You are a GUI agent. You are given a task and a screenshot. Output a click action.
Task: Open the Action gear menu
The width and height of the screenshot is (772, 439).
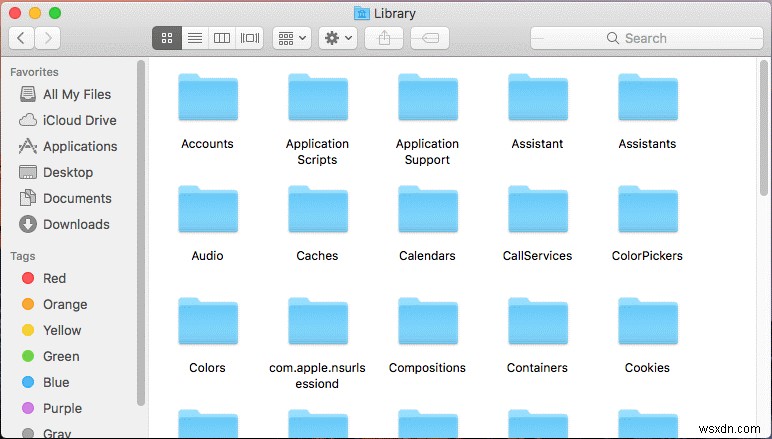click(x=338, y=38)
